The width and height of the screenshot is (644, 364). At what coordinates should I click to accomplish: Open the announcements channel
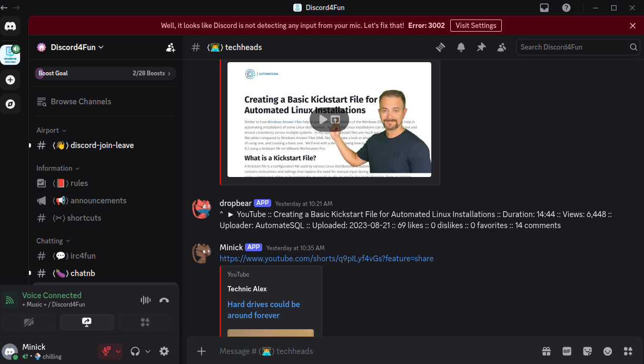coord(98,201)
